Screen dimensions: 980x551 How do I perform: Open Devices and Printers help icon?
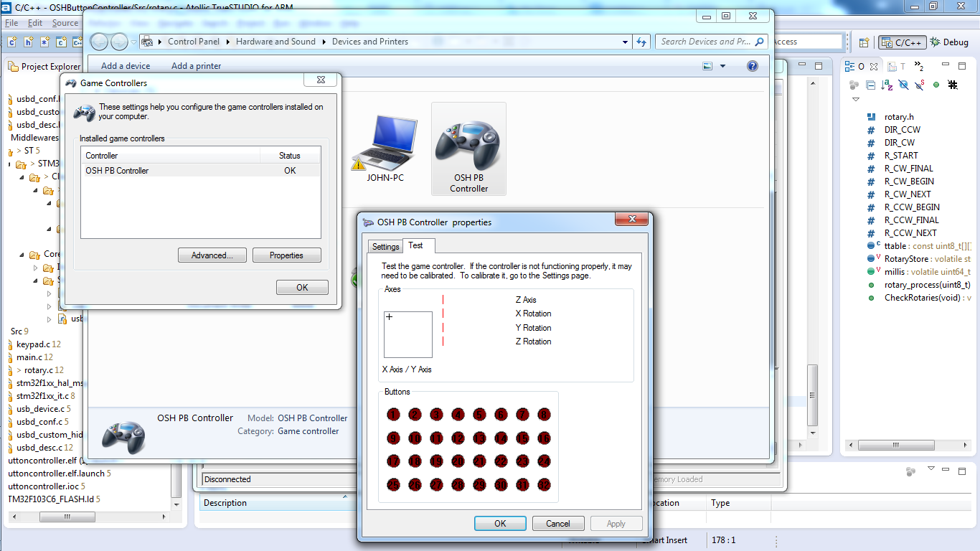click(752, 66)
